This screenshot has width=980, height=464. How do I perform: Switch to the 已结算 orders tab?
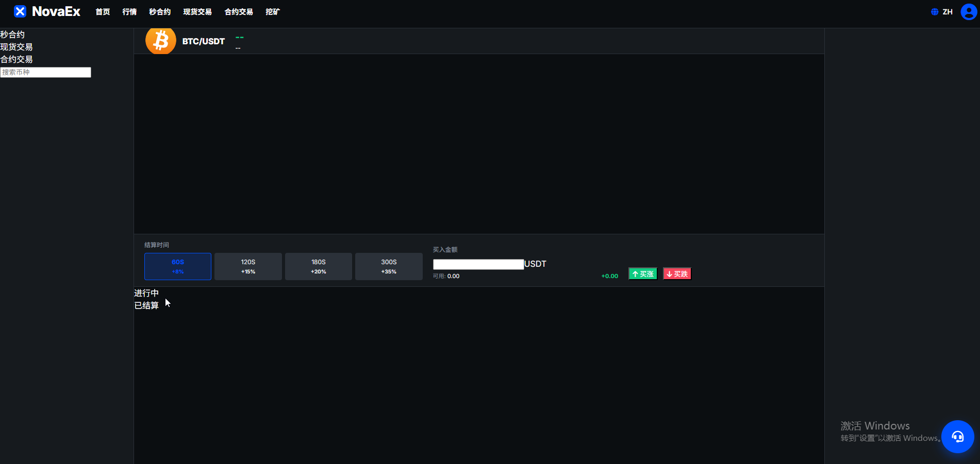click(x=146, y=305)
